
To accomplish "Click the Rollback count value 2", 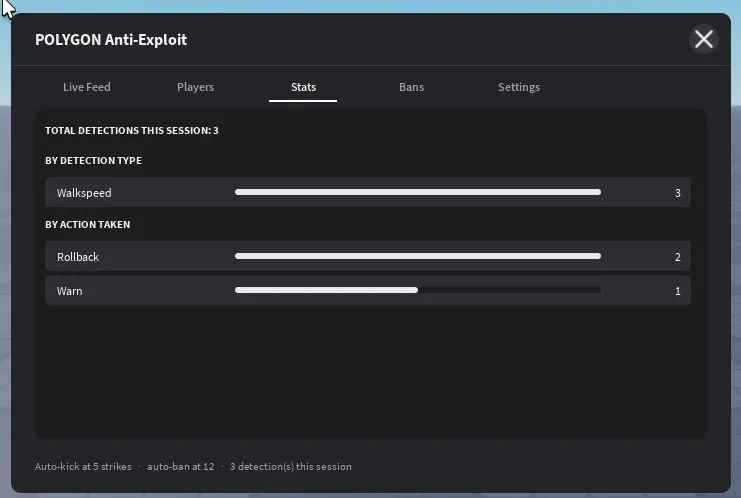I will tap(678, 257).
